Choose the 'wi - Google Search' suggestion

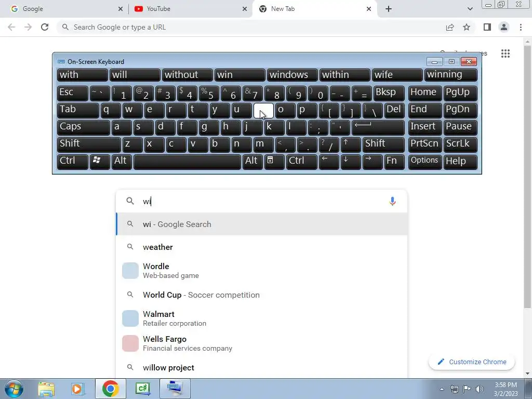pyautogui.click(x=261, y=224)
